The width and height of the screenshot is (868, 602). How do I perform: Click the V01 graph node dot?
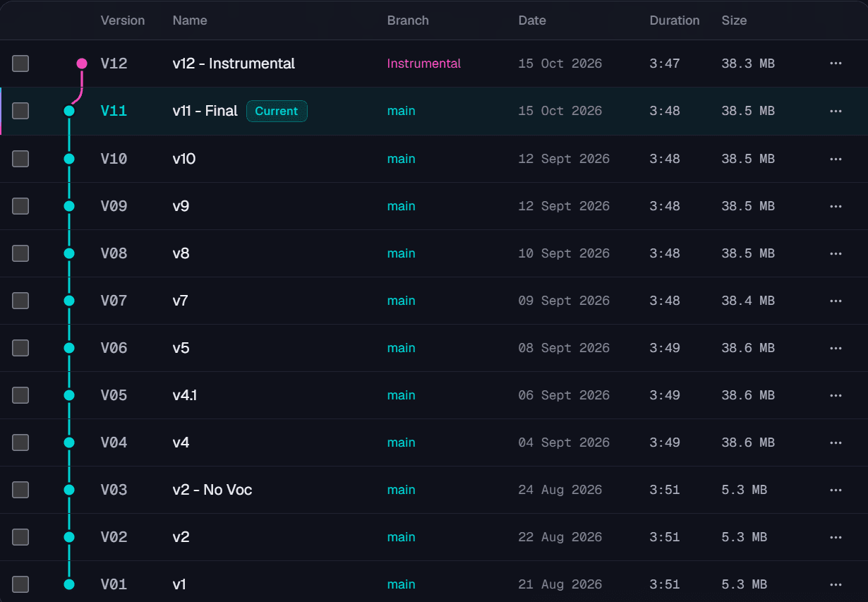point(69,584)
